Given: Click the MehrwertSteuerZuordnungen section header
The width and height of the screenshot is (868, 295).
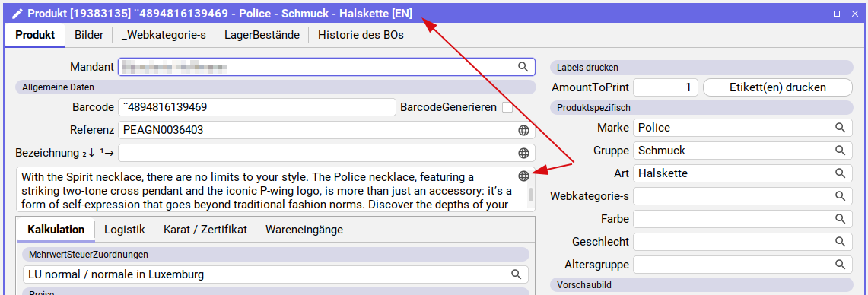Looking at the screenshot, I should pos(275,255).
